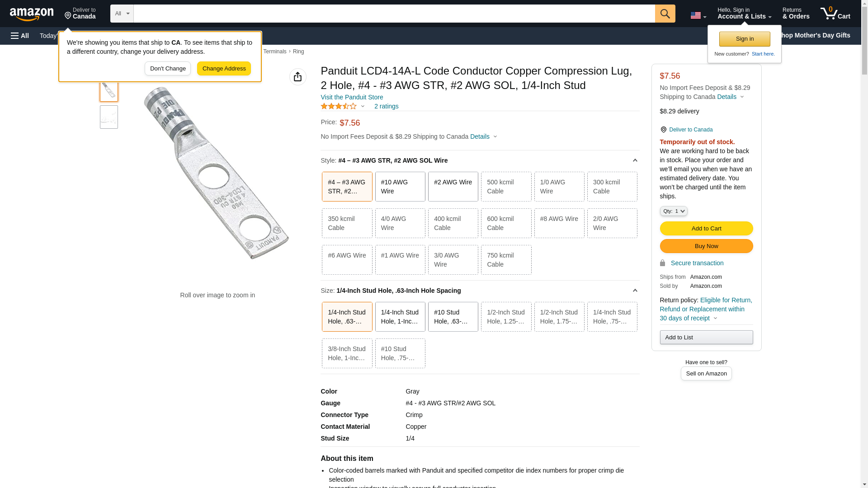Open the search category All dropdown
The height and width of the screenshot is (488, 868).
(122, 14)
